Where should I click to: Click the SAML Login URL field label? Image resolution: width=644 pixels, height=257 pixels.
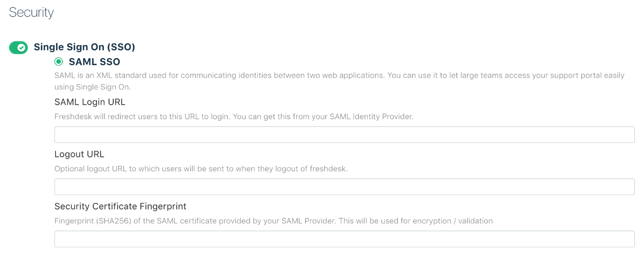(x=90, y=102)
